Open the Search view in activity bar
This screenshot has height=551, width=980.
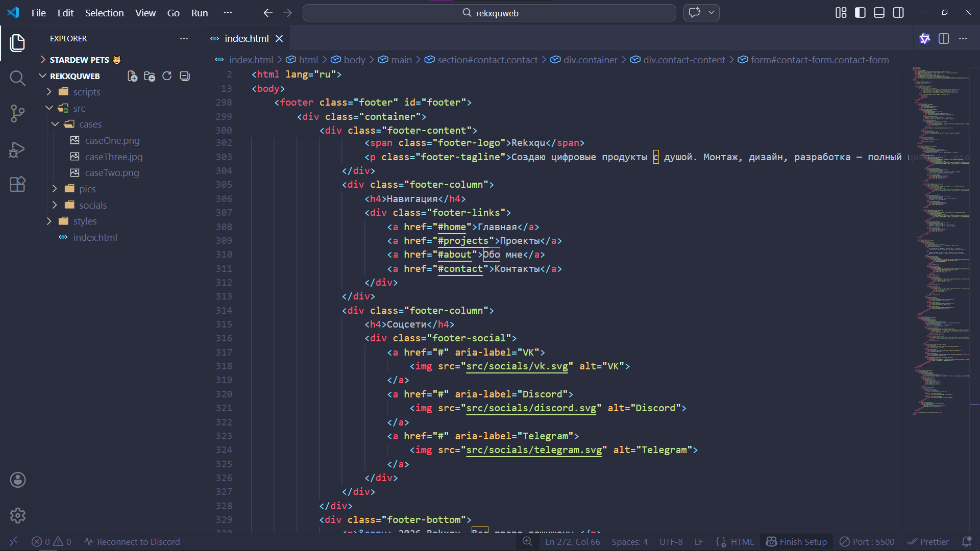point(17,78)
